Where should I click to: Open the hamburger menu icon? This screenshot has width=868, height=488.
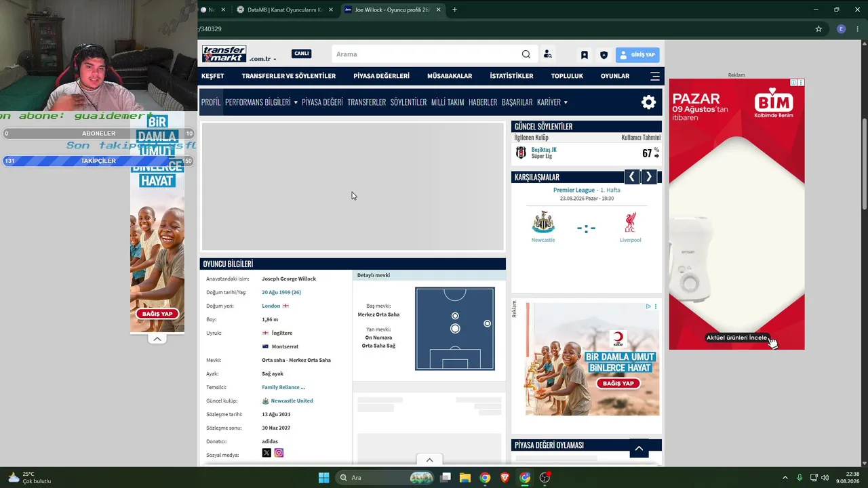[x=654, y=76]
